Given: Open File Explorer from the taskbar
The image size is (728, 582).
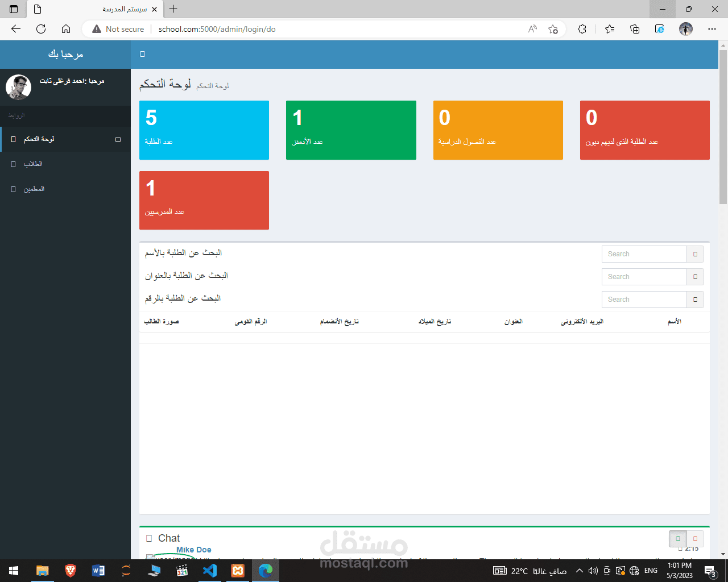Looking at the screenshot, I should click(43, 571).
